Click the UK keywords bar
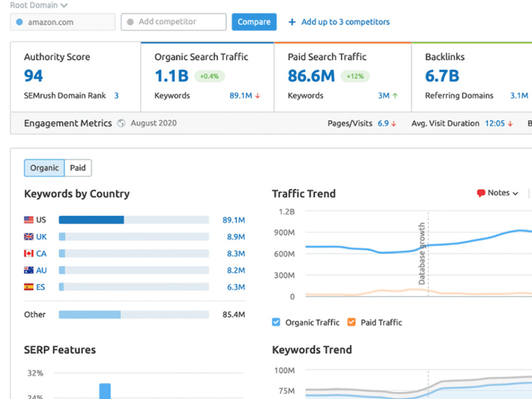The width and height of the screenshot is (532, 399). click(134, 237)
